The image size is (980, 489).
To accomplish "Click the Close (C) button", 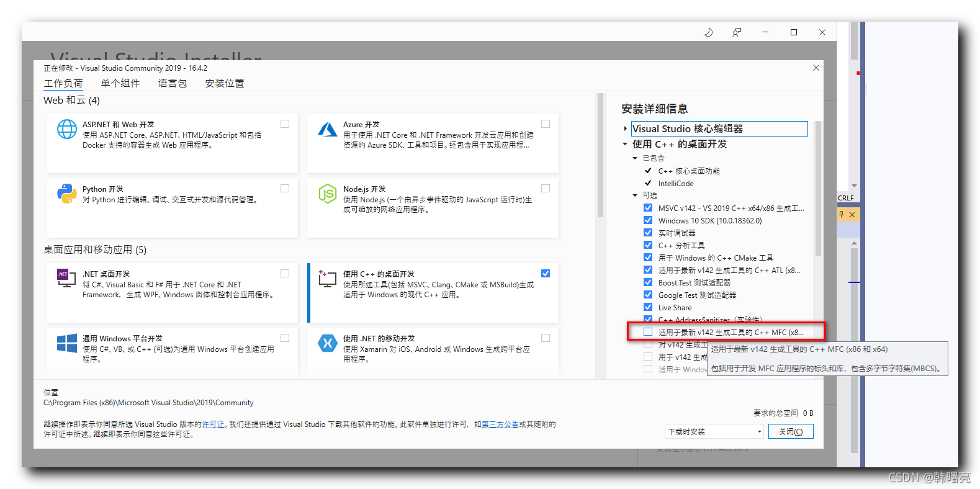I will tap(791, 431).
